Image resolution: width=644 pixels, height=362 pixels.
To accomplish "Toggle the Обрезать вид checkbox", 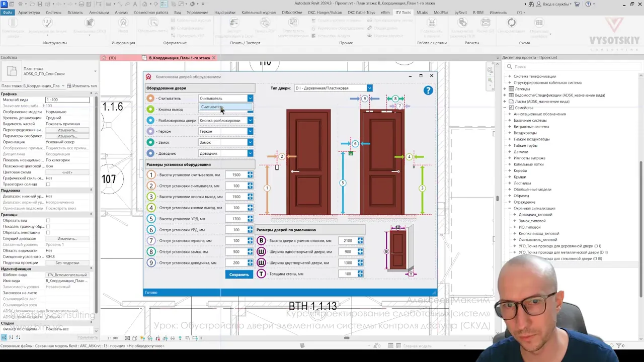I will (x=48, y=220).
